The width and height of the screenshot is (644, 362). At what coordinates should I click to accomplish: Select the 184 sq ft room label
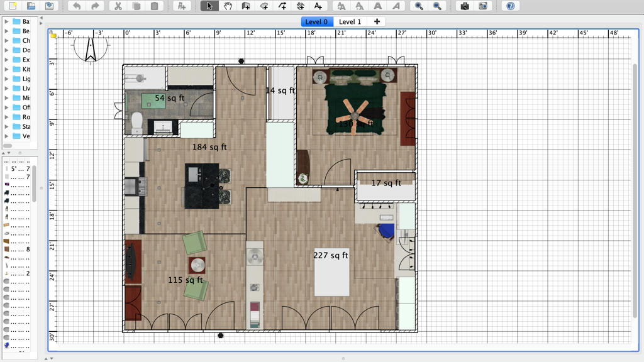click(209, 147)
